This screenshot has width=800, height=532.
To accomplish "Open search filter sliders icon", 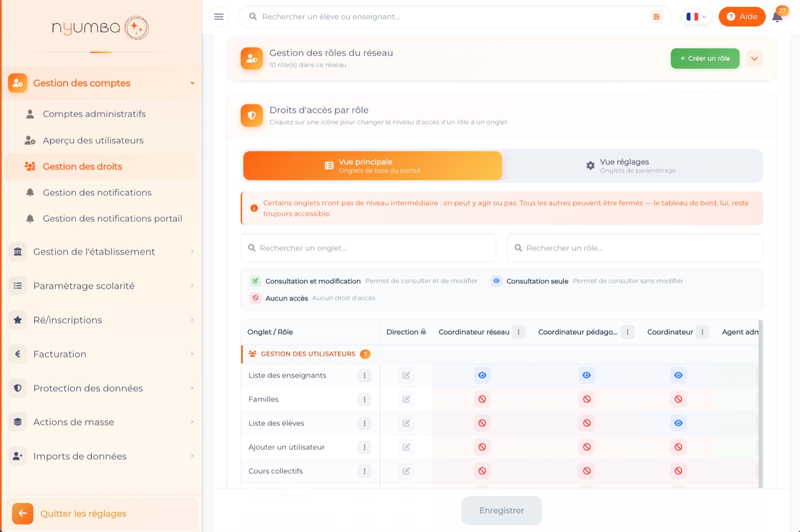I will click(x=656, y=16).
